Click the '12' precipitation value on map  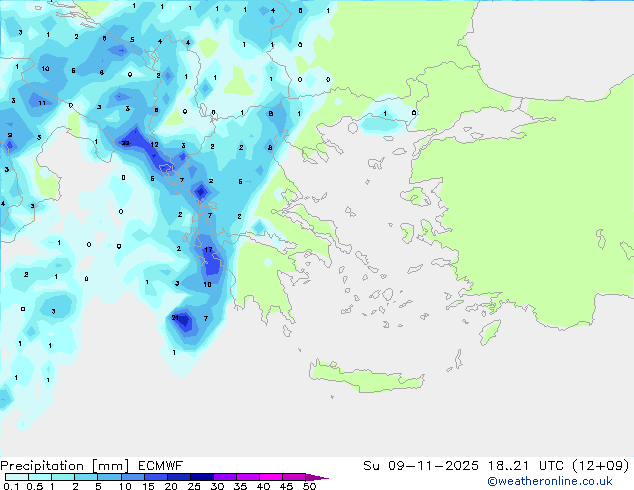click(x=154, y=144)
